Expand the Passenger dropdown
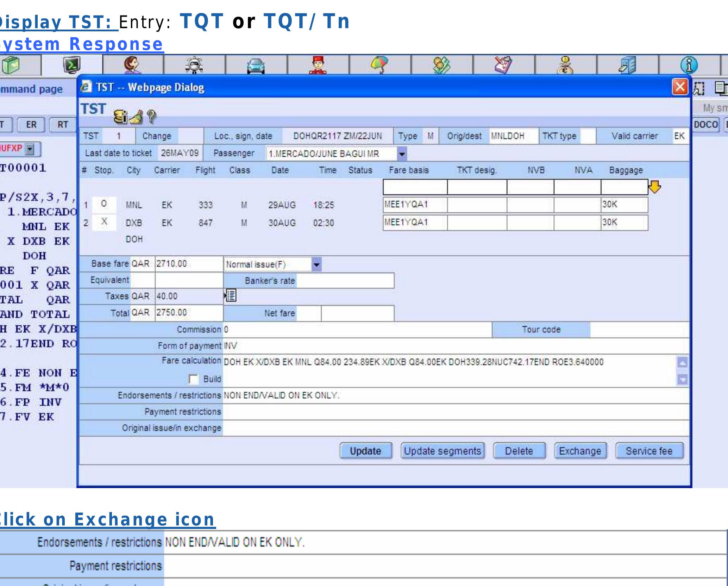The width and height of the screenshot is (728, 586). pyautogui.click(x=402, y=154)
